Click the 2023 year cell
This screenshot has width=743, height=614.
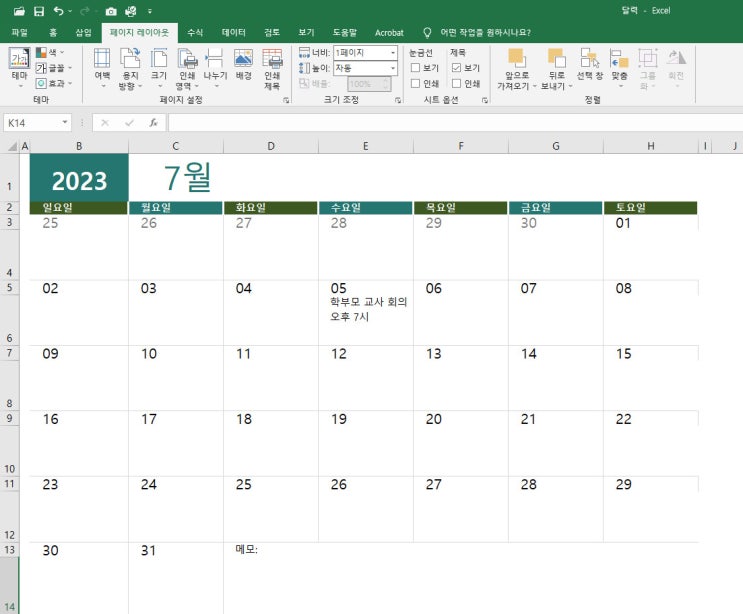(79, 178)
